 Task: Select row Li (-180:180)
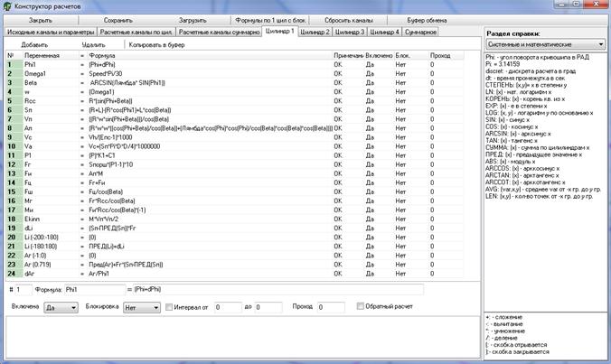click(x=41, y=247)
